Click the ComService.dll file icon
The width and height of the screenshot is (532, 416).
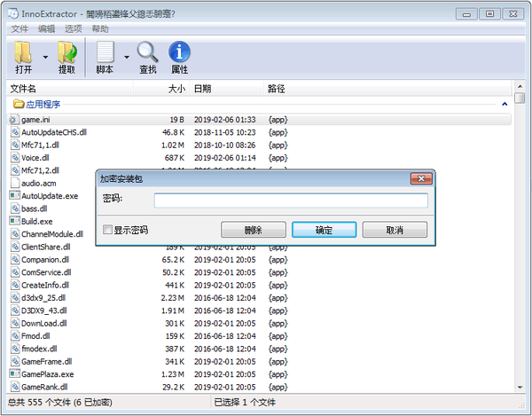click(15, 272)
